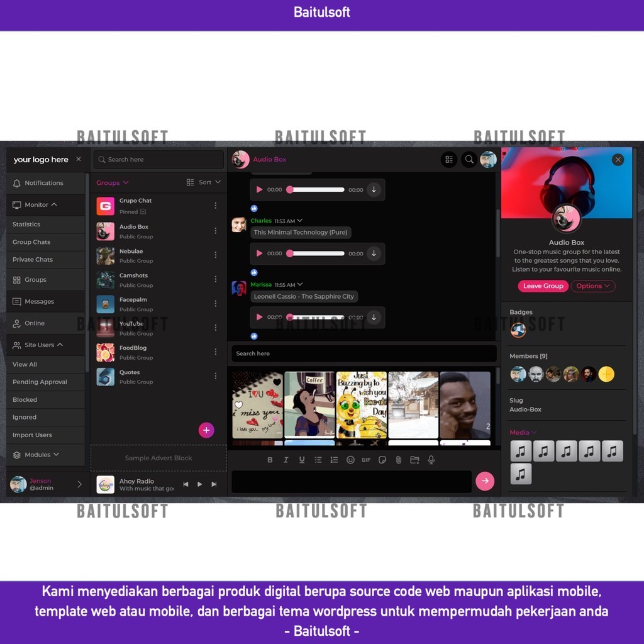Screen dimensions: 644x644
Task: Toggle the pinned check on Grupo Chat
Action: (143, 211)
